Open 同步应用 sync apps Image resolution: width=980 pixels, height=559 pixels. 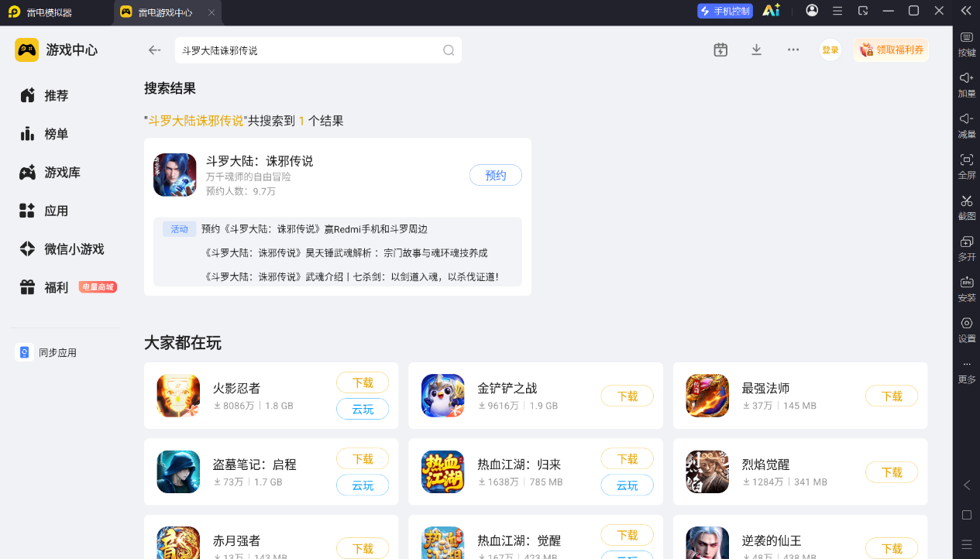coord(46,352)
